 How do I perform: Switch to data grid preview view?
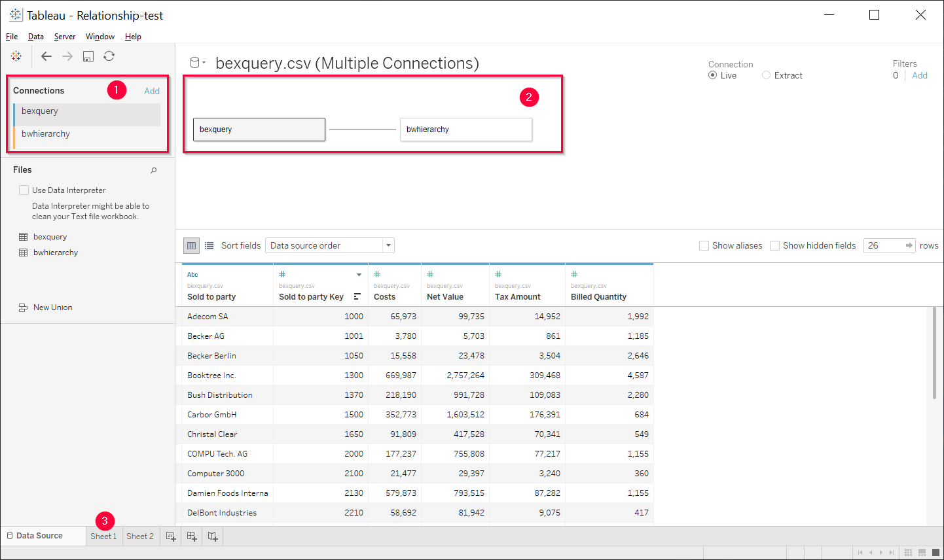pyautogui.click(x=192, y=245)
